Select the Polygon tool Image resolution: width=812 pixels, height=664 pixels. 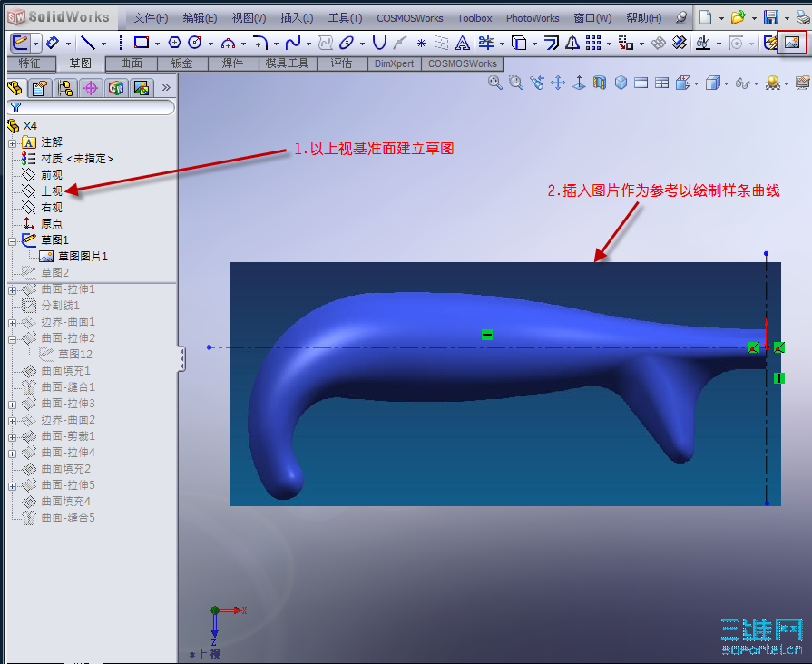(174, 43)
